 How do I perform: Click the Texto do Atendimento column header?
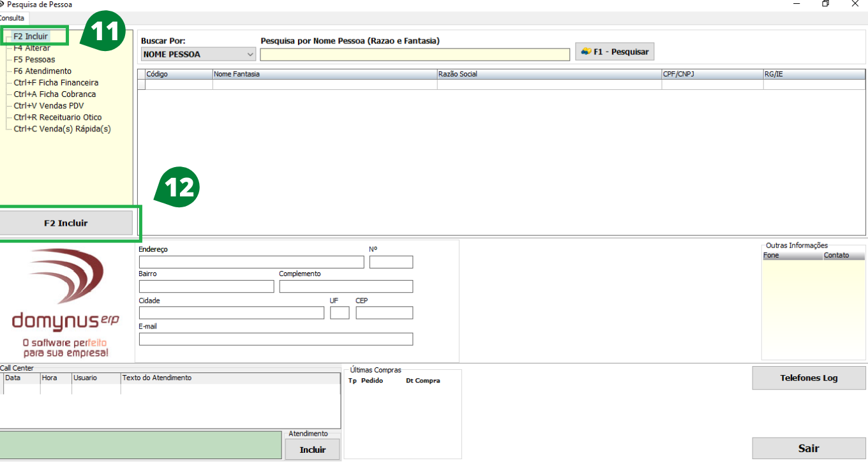(230, 378)
